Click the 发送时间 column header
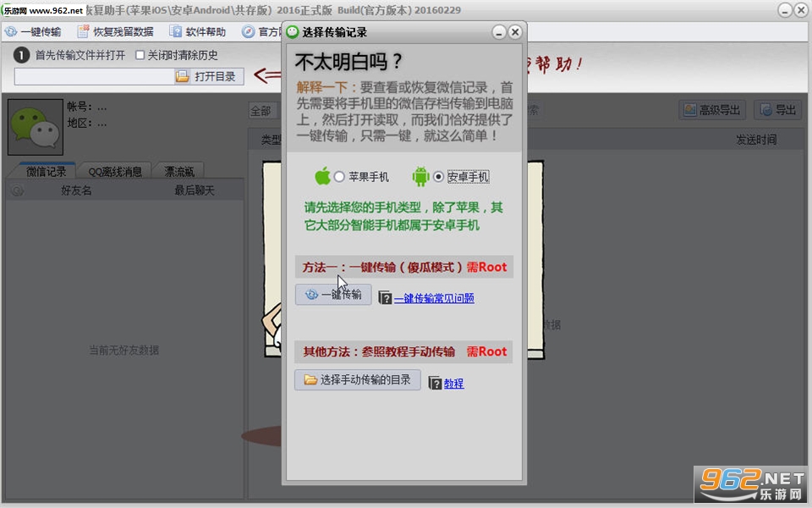Viewport: 812px width, 508px height. pos(756,140)
